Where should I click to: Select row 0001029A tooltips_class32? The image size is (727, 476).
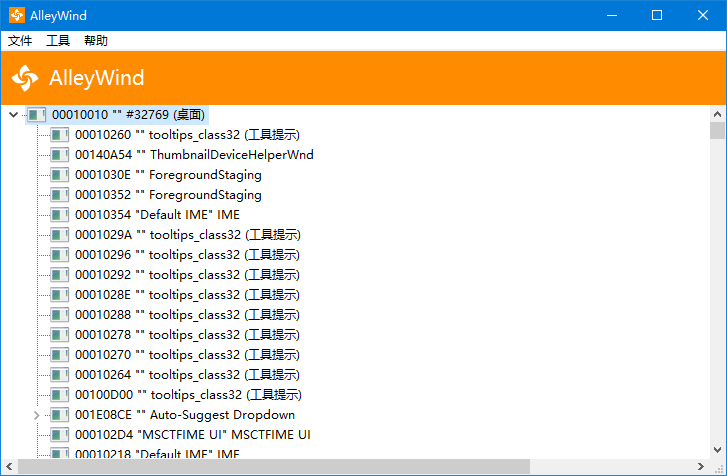coord(188,235)
